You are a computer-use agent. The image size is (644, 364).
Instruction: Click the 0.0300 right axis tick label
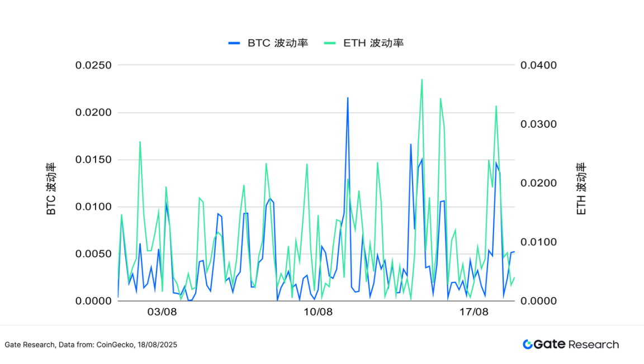(x=539, y=124)
